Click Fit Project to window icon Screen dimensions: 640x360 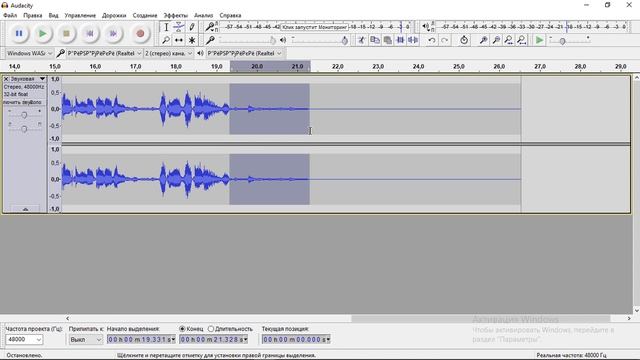click(522, 40)
